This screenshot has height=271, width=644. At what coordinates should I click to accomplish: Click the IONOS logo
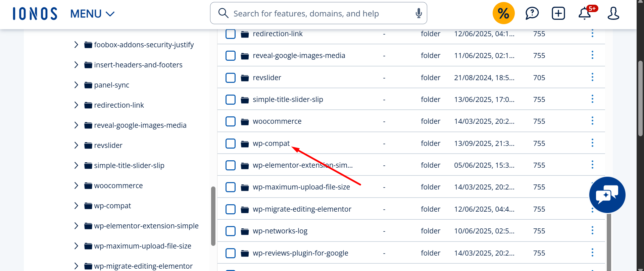click(35, 14)
